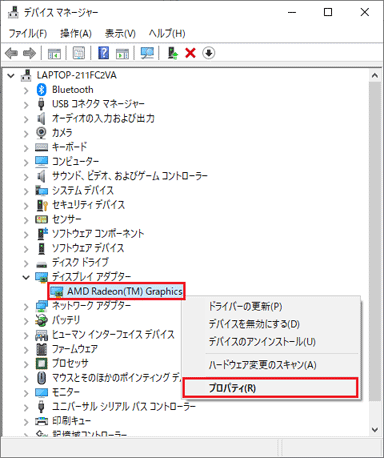
Task: Click the プロセッサ processor icon
Action: (x=41, y=363)
